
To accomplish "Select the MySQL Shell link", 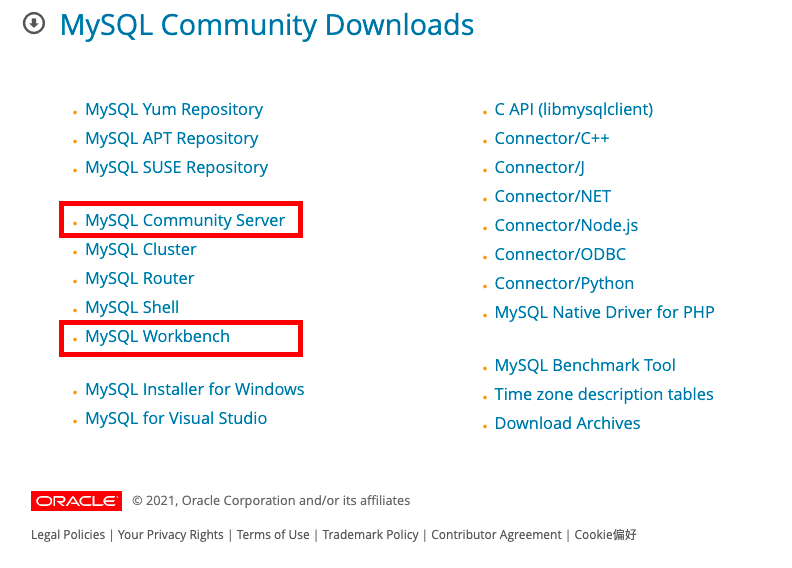I will pos(132,307).
